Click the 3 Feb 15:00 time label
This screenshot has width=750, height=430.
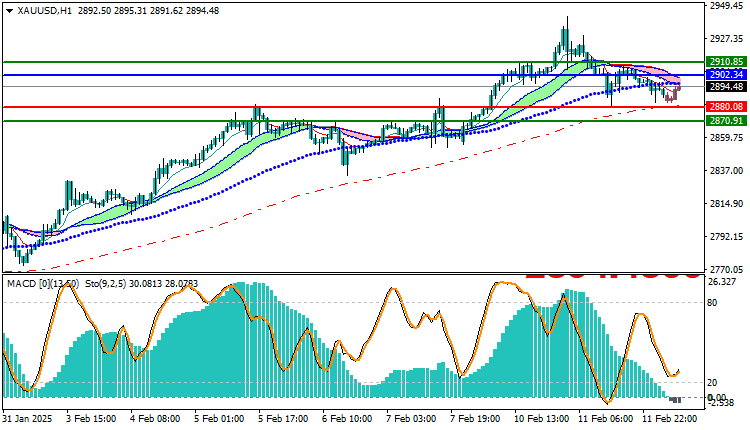91,419
